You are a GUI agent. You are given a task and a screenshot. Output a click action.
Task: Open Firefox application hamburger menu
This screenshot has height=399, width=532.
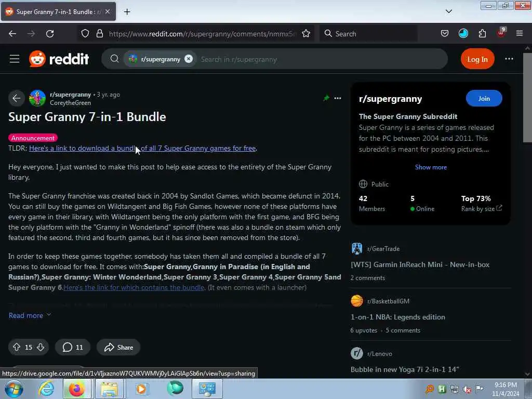[520, 33]
